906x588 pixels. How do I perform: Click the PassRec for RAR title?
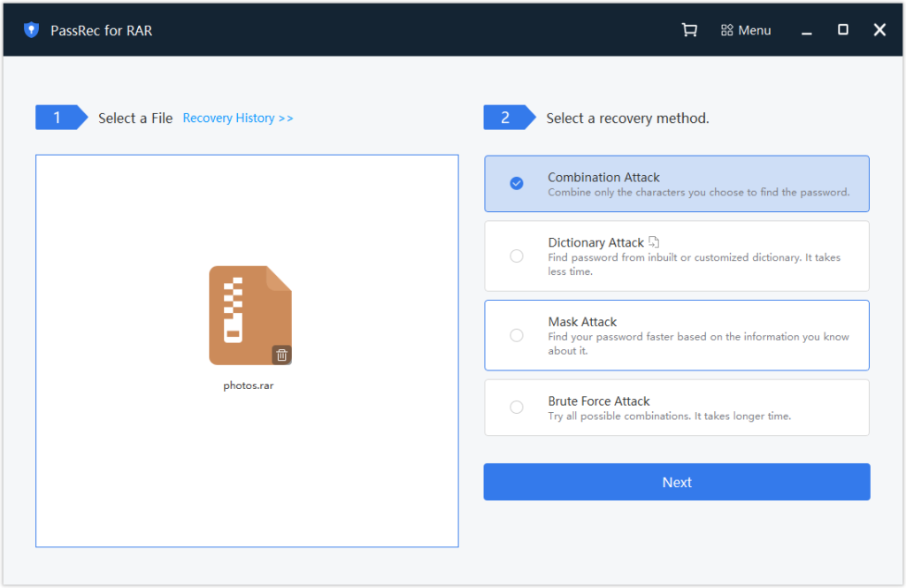(x=103, y=29)
